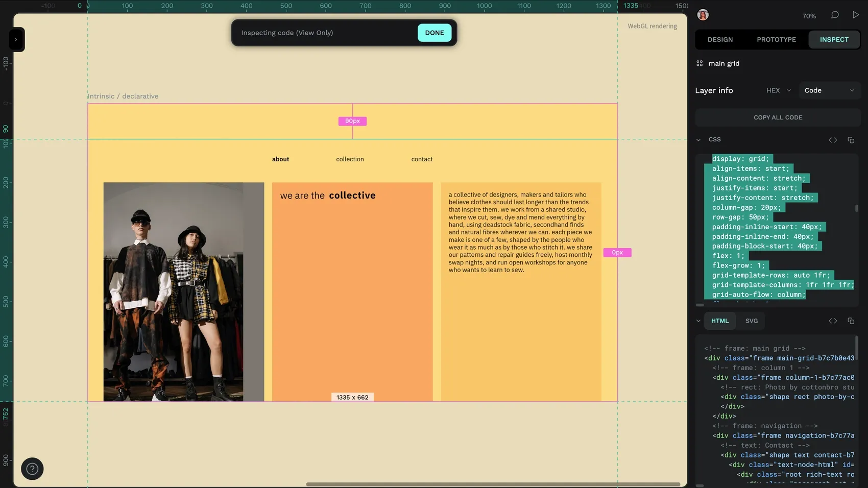This screenshot has width=868, height=488.
Task: Collapse the HTML section chevron
Action: [x=698, y=321]
